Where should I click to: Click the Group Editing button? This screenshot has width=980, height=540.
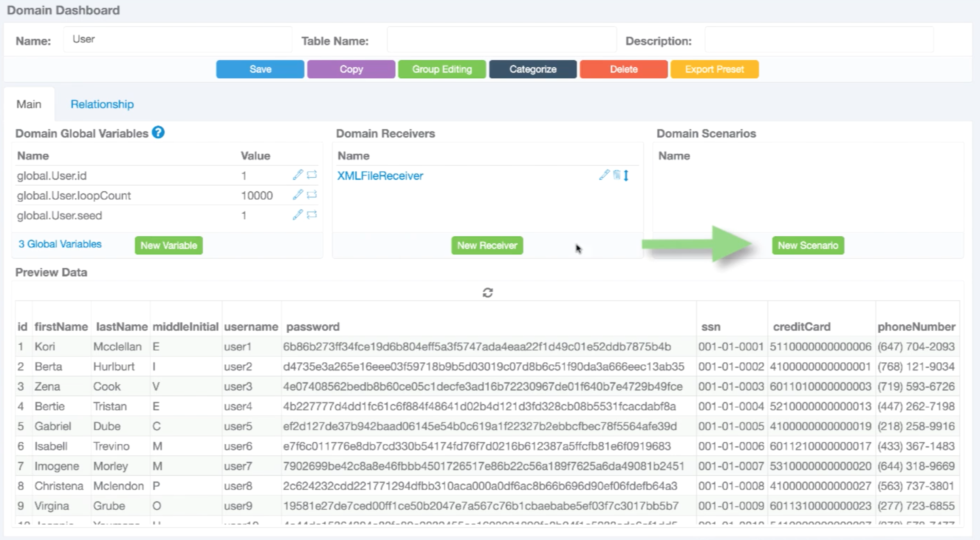click(442, 69)
